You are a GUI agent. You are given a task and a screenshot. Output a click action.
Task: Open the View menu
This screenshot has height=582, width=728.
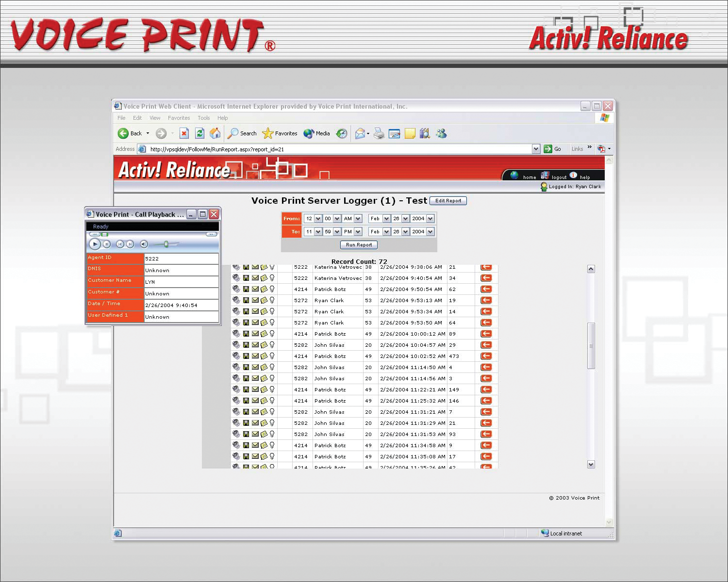155,118
